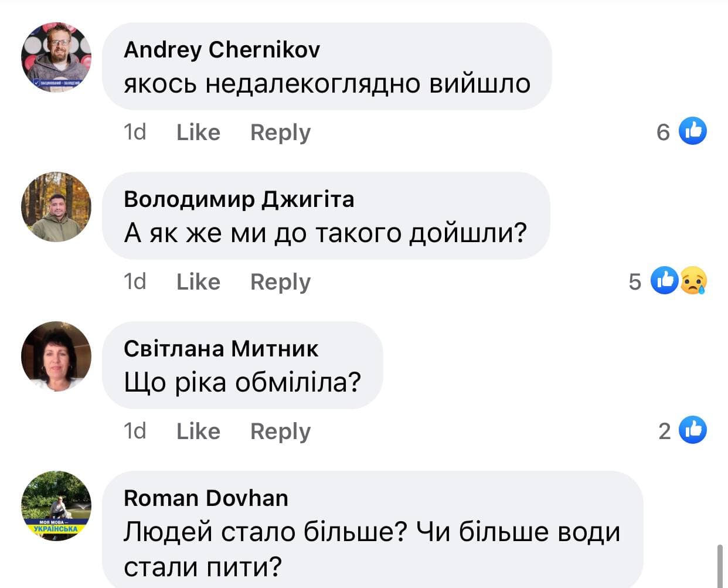728x588 pixels.
Task: Click the blue thumbs-up reaction on Andrey Chernikov's comment
Action: click(693, 131)
